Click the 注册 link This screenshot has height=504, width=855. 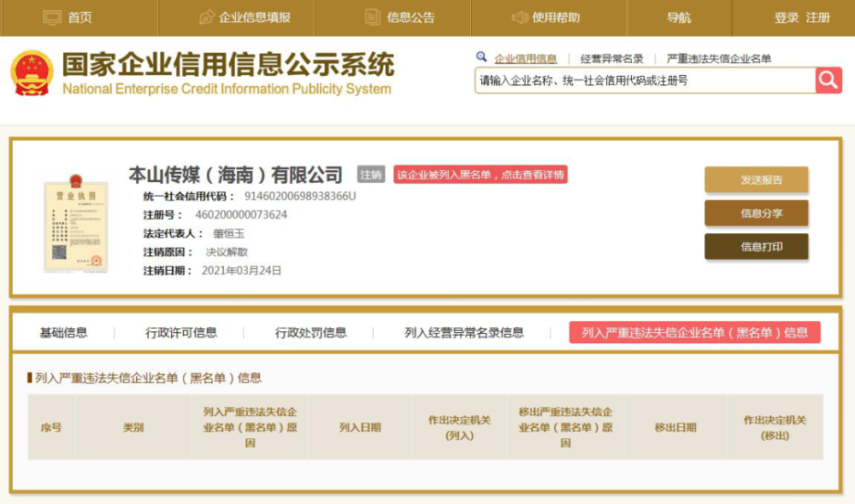pos(818,17)
